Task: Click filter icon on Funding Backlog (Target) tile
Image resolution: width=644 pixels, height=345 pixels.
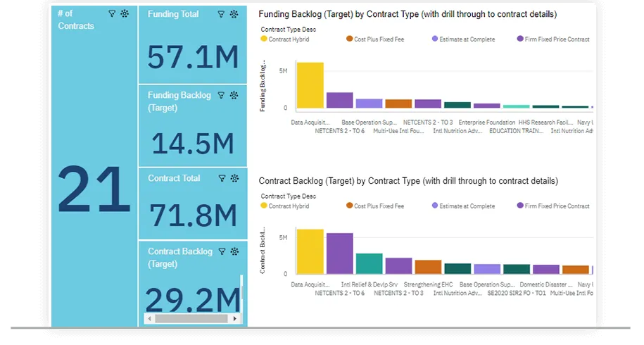Action: pos(221,95)
